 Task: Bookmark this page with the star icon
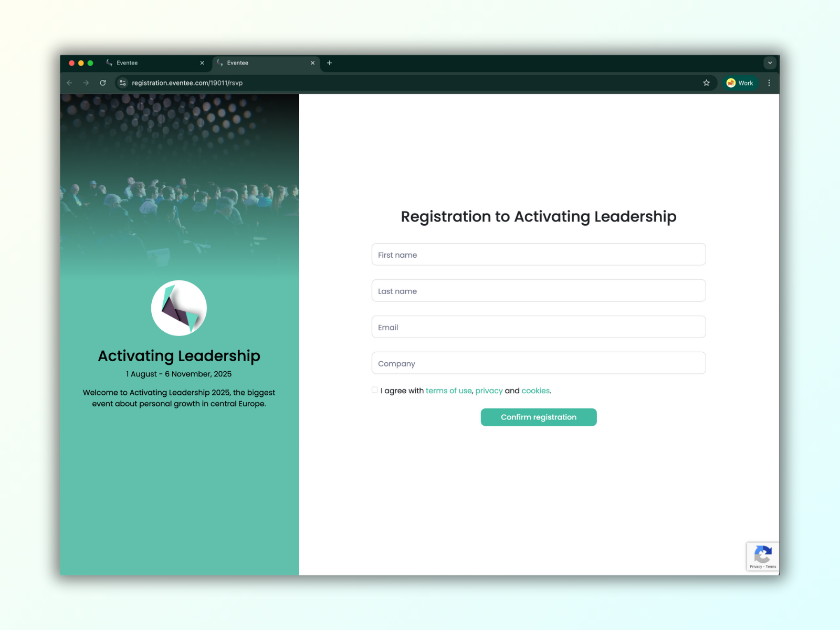tap(706, 83)
